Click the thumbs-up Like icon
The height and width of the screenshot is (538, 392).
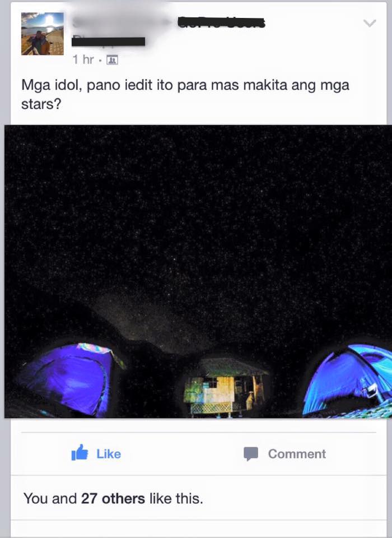(x=80, y=453)
